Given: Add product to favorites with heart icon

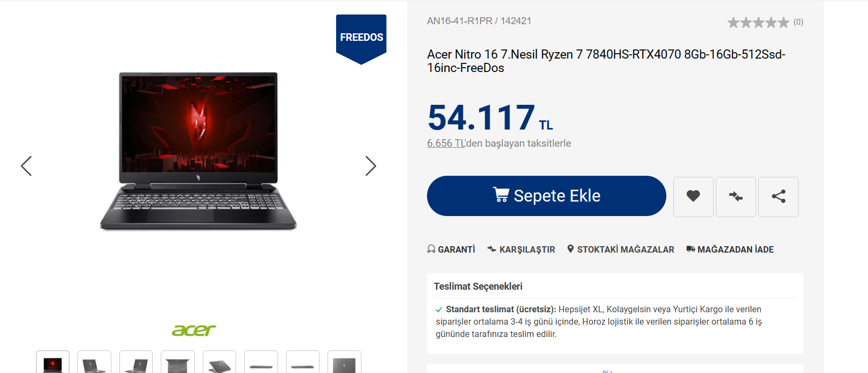Looking at the screenshot, I should click(693, 197).
